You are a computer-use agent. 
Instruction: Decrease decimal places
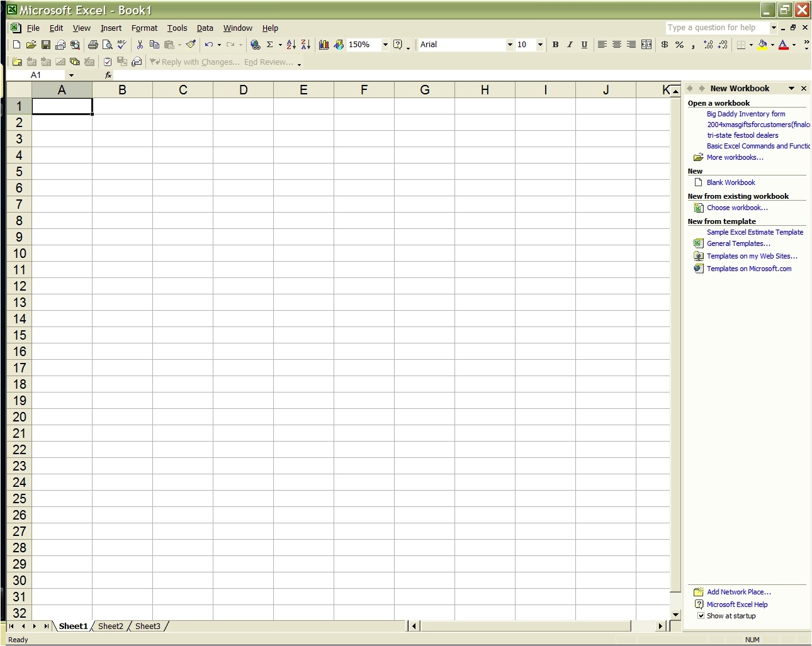click(723, 45)
